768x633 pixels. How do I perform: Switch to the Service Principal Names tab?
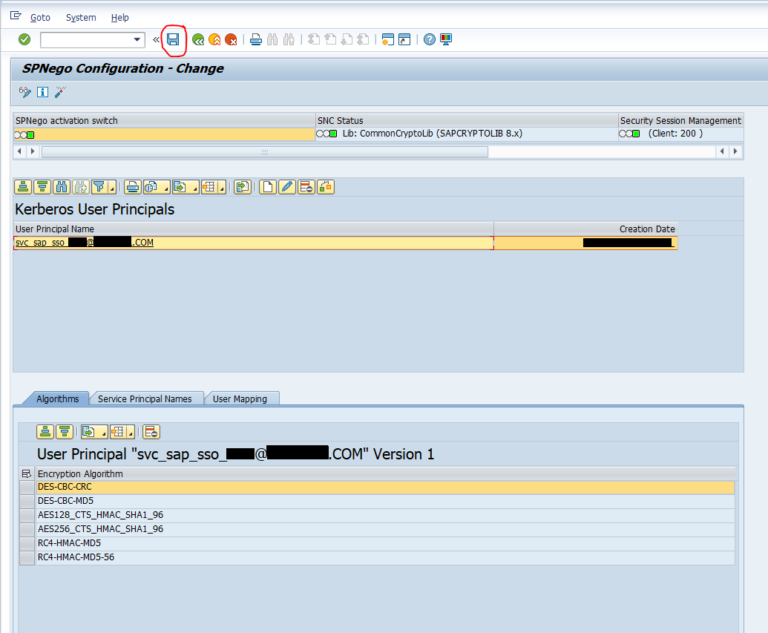click(144, 399)
